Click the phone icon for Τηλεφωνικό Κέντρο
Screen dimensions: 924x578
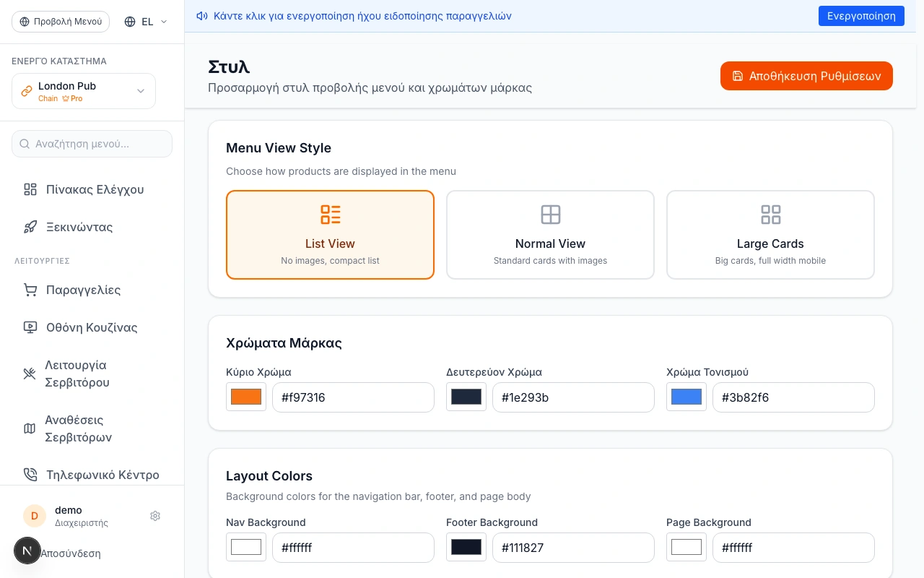(30, 475)
